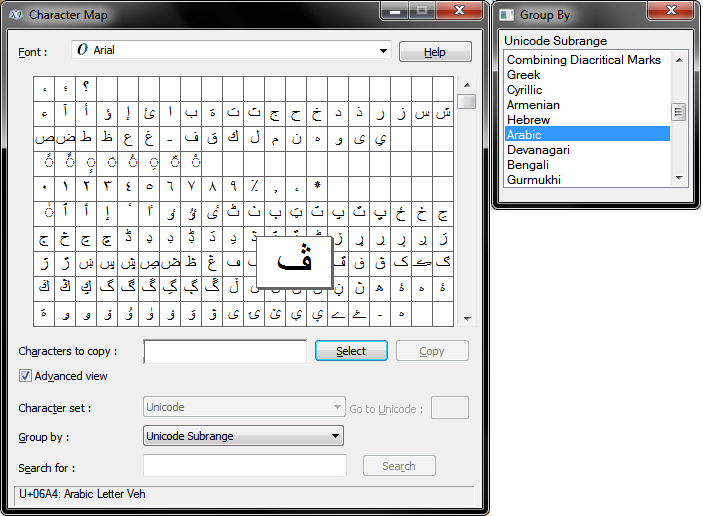The width and height of the screenshot is (703, 516).
Task: Select the Arabic-Indic digit seven glyph
Action: point(191,188)
